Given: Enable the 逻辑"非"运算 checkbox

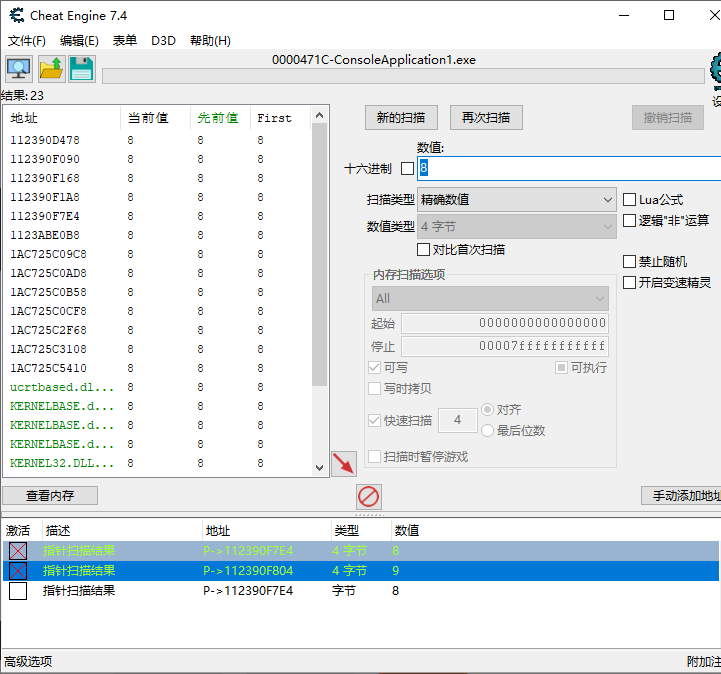Looking at the screenshot, I should (x=629, y=221).
